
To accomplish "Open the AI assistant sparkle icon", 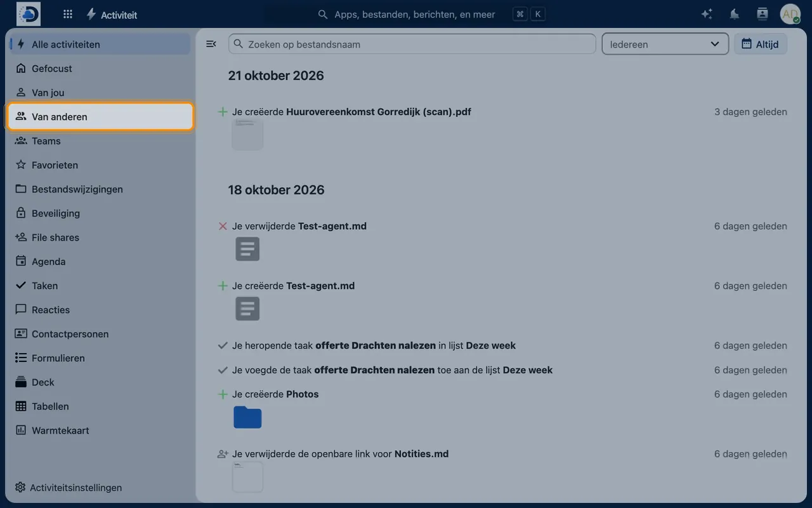I will tap(707, 14).
